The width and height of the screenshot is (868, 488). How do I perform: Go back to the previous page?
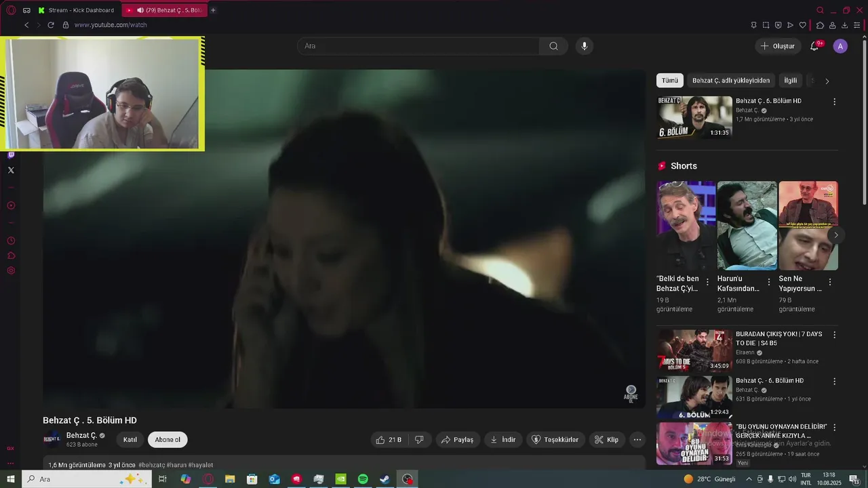tap(26, 25)
